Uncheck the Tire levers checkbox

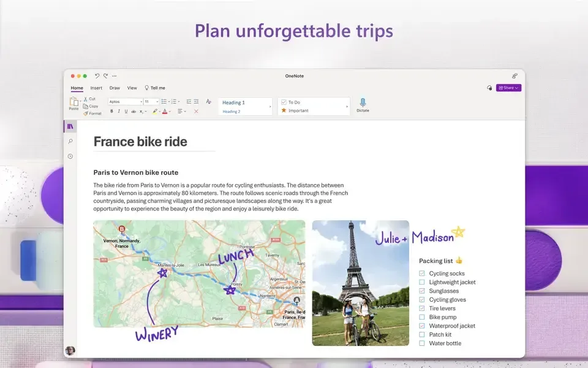pos(422,309)
